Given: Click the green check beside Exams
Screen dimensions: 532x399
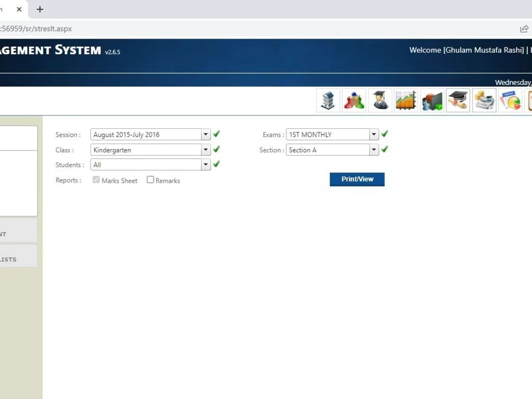Looking at the screenshot, I should tap(385, 134).
